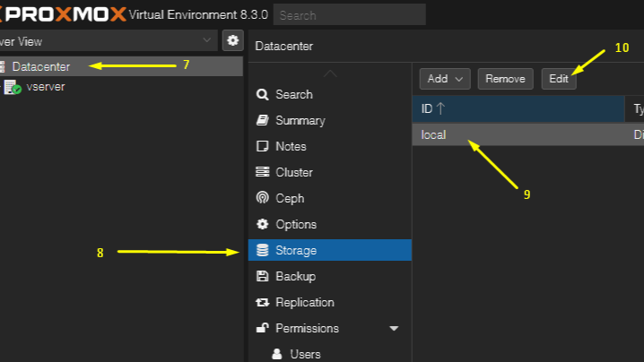Click the book icon beside Summary

(263, 120)
